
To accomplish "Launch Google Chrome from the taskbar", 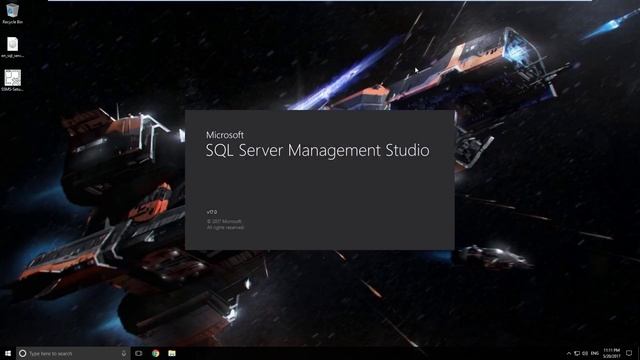I will click(x=156, y=353).
